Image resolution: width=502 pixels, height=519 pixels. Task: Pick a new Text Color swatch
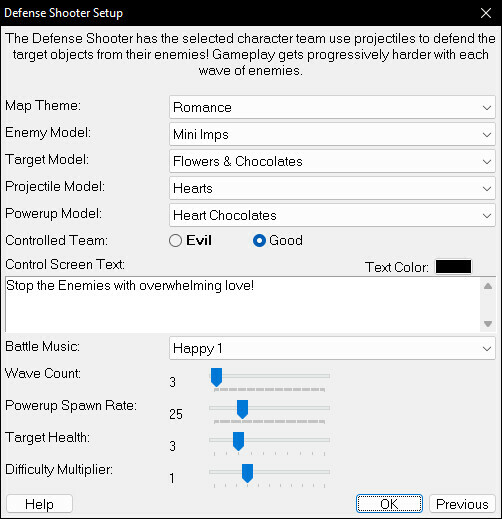tap(453, 267)
